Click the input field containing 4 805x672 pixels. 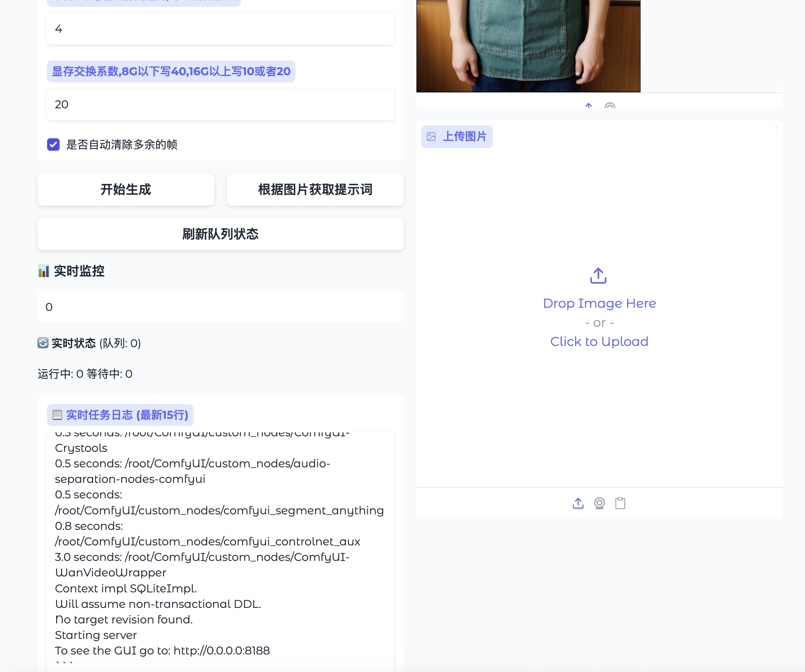[x=221, y=29]
